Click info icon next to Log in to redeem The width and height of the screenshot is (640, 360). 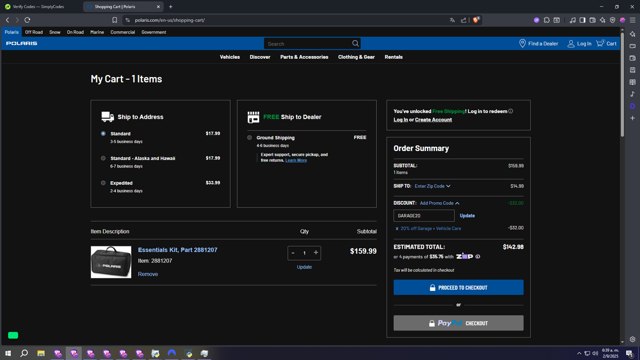pos(511,111)
